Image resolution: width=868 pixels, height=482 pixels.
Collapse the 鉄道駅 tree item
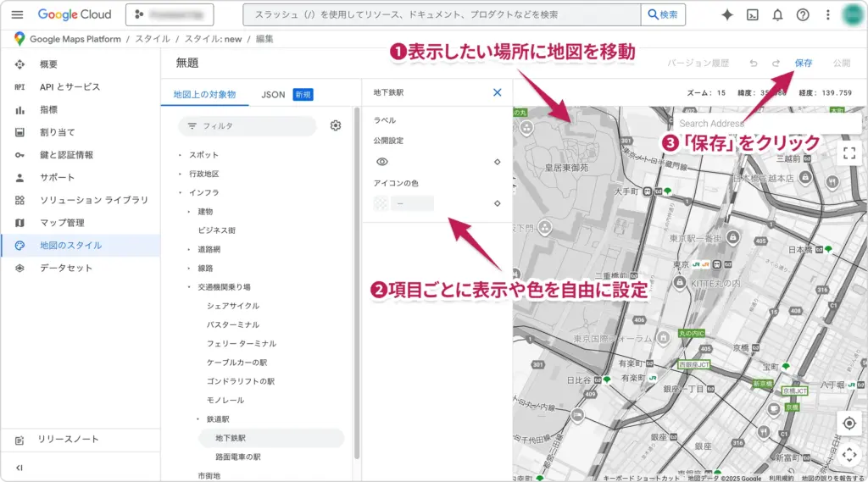click(198, 419)
